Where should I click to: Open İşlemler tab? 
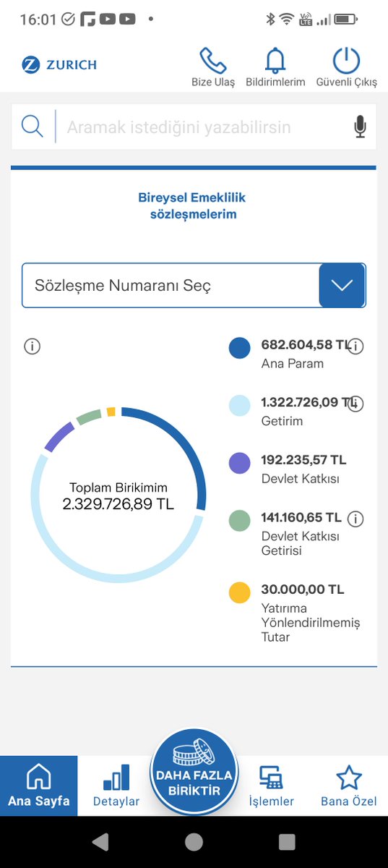[x=272, y=786]
